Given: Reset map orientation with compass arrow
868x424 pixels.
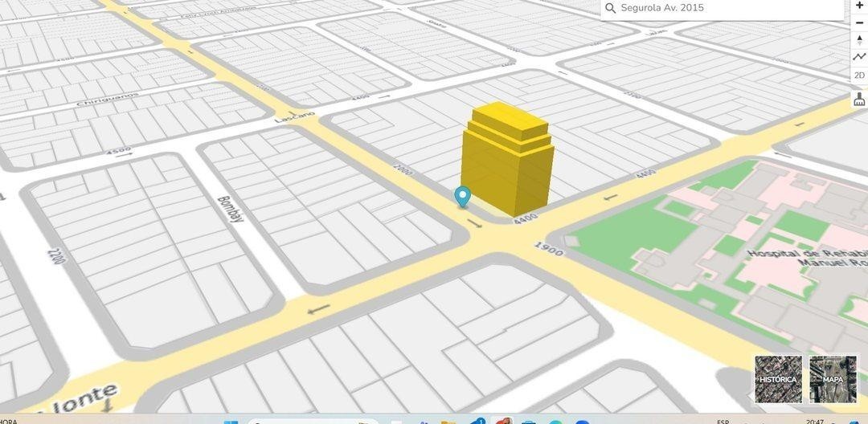Looking at the screenshot, I should [x=859, y=39].
